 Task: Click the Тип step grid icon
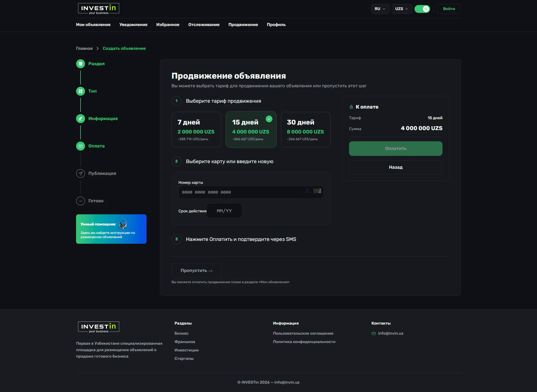(x=81, y=91)
